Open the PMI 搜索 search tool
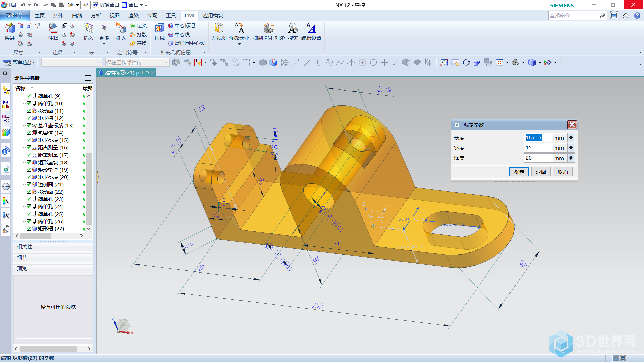This screenshot has width=644, height=362. pyautogui.click(x=293, y=32)
